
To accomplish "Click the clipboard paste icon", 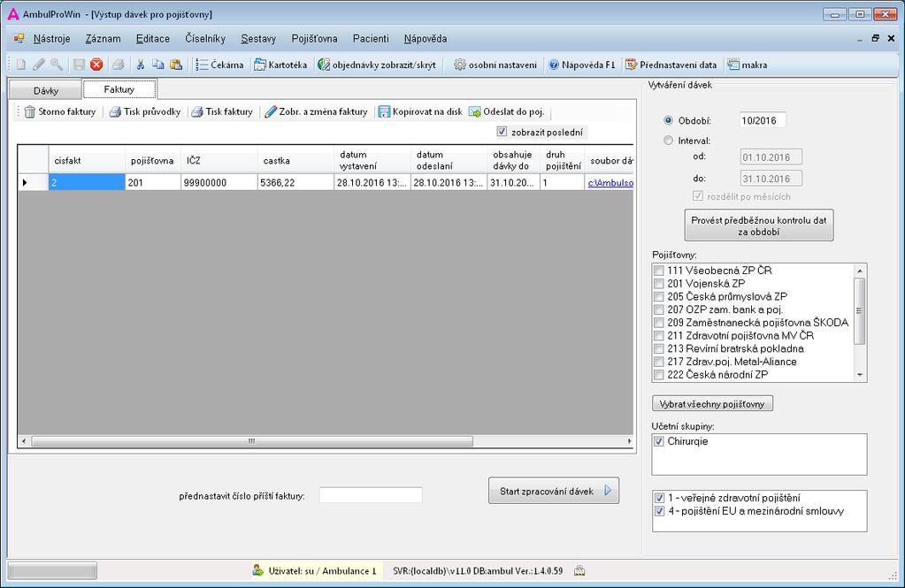I will (x=176, y=65).
